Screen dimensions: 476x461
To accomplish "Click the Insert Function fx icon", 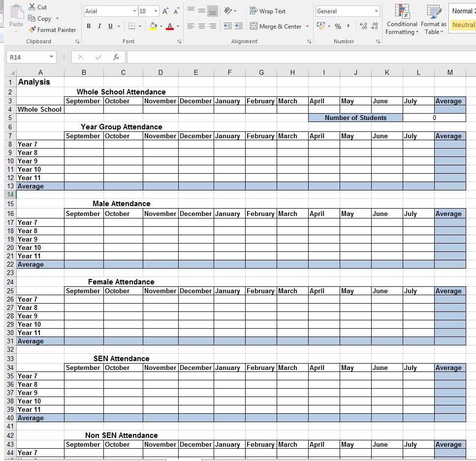I will tap(116, 57).
